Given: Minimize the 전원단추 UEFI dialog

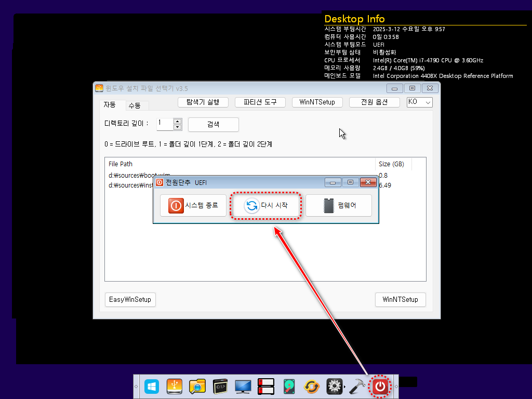Looking at the screenshot, I should 333,182.
